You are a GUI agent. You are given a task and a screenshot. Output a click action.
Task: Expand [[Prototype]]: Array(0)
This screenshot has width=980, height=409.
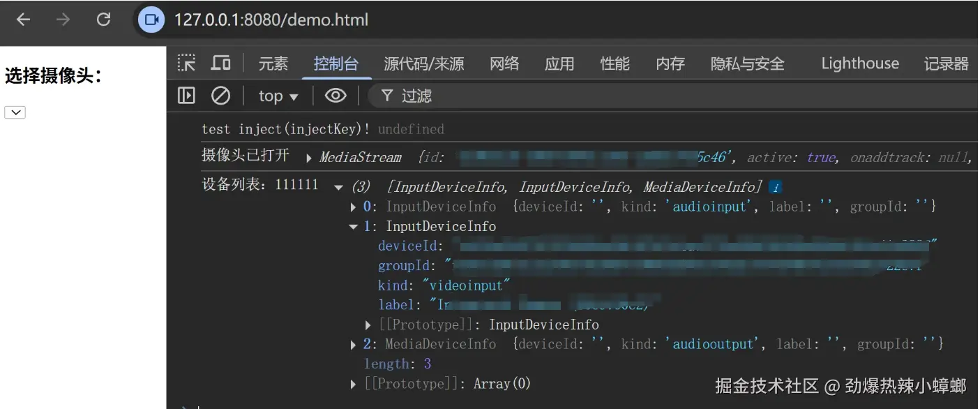(x=354, y=385)
